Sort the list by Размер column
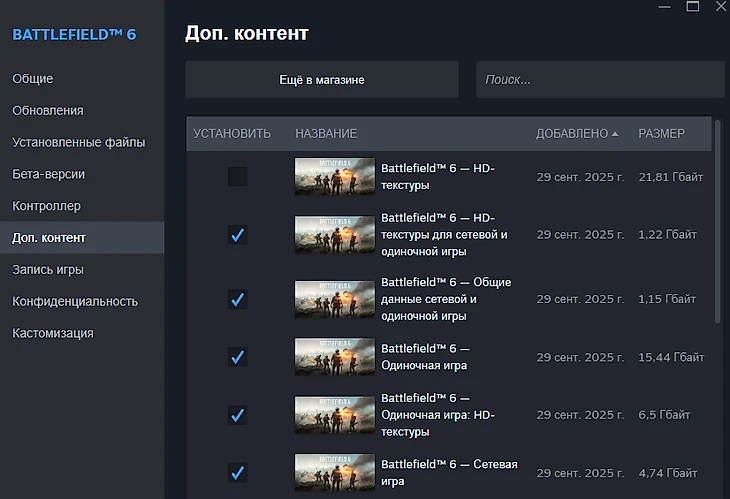The height and width of the screenshot is (499, 730). click(x=661, y=134)
